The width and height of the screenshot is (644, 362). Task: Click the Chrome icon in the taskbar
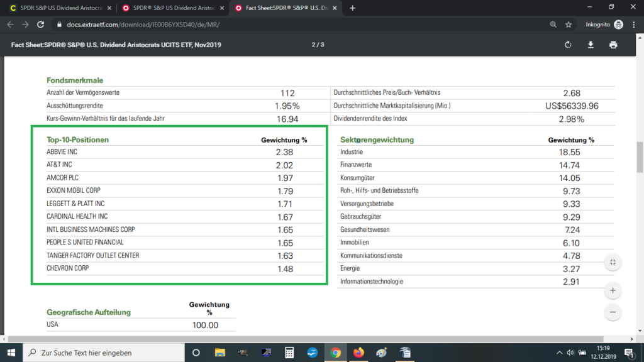click(336, 353)
